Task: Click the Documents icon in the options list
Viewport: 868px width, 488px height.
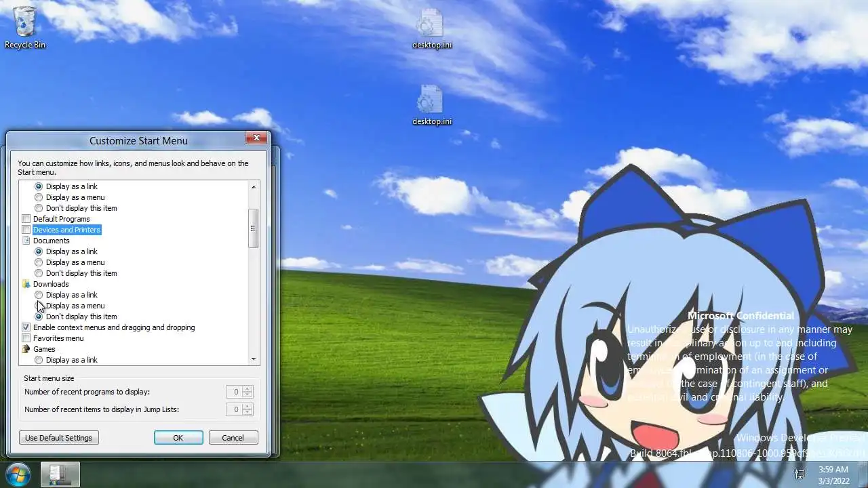Action: tap(26, 241)
